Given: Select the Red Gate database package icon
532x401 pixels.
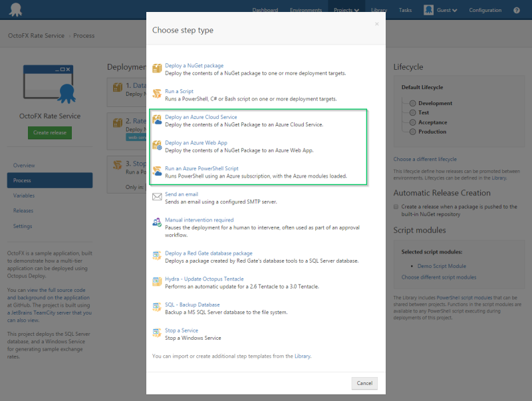Looking at the screenshot, I should [x=157, y=255].
